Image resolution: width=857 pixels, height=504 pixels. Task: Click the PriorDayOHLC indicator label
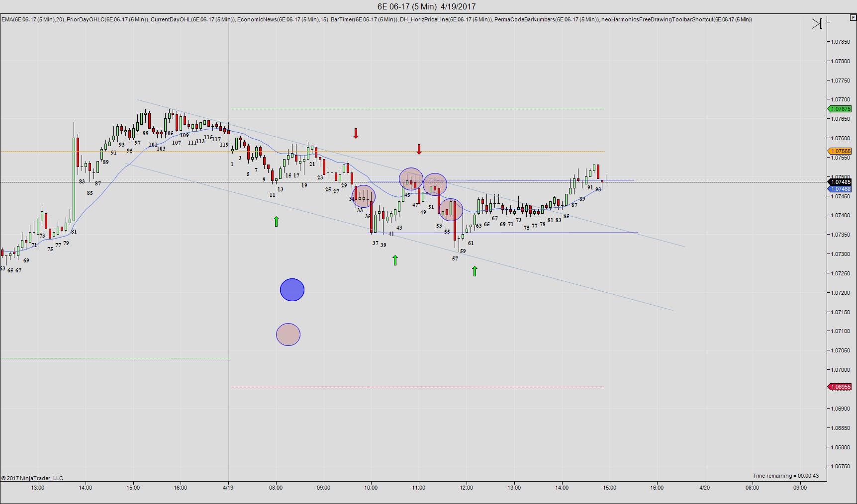click(107, 19)
